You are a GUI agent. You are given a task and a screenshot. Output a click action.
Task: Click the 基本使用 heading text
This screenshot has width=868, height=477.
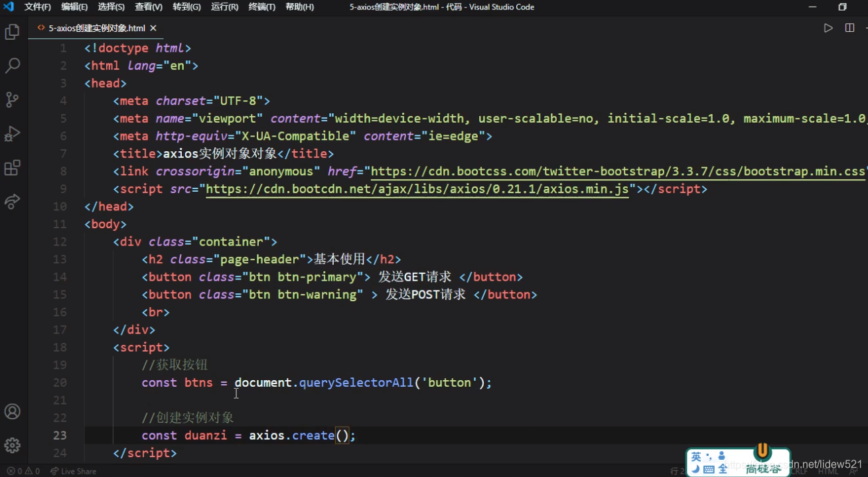(x=339, y=259)
